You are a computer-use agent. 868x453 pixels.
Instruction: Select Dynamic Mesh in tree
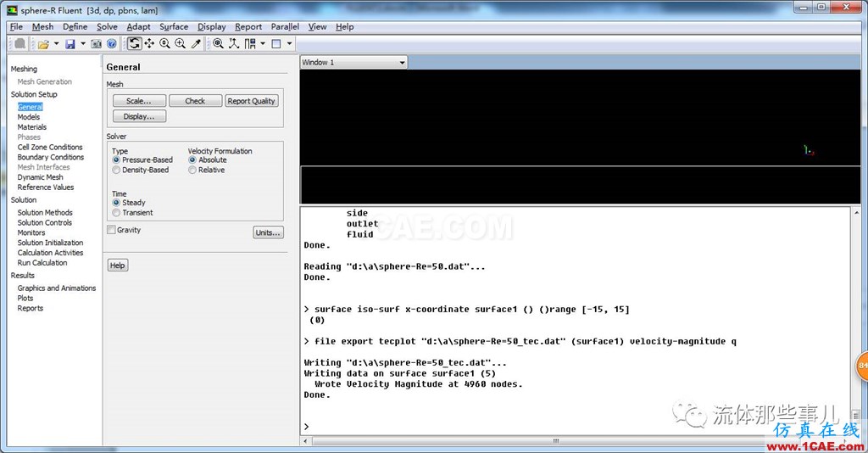pos(41,176)
